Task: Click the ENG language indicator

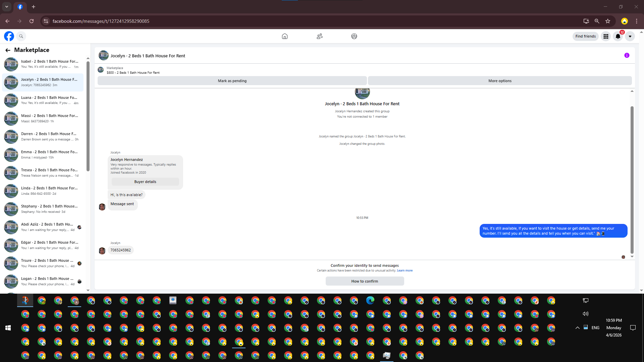Action: [x=595, y=328]
